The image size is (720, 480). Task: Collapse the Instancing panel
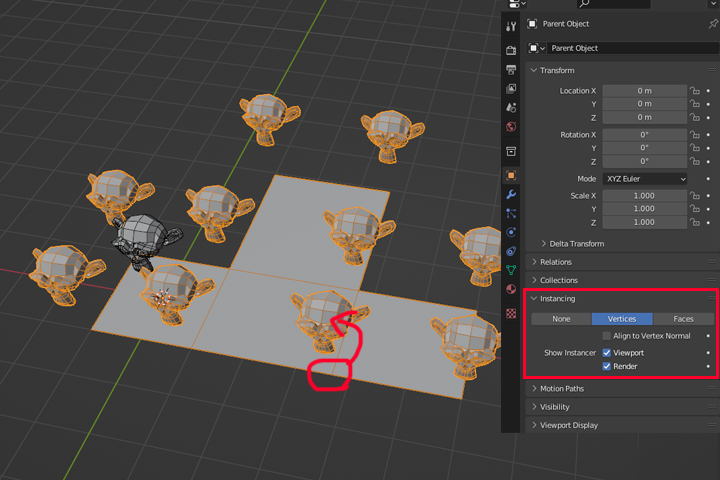click(x=534, y=299)
